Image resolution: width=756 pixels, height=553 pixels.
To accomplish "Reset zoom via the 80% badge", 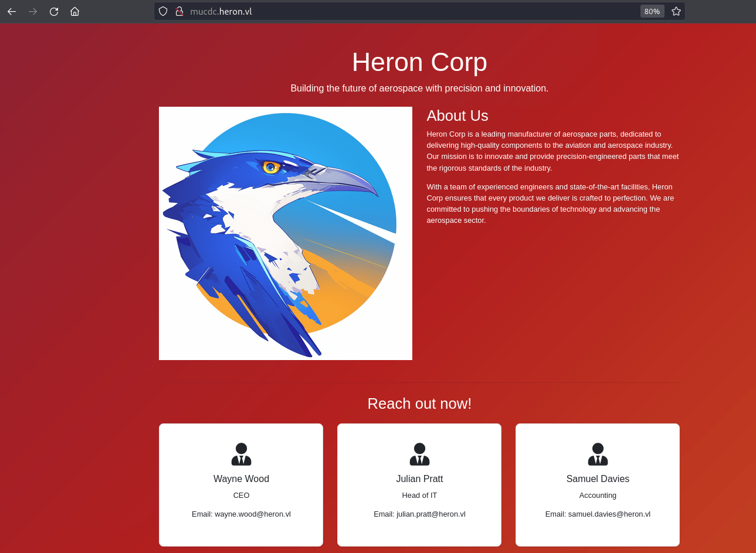I will coord(652,11).
